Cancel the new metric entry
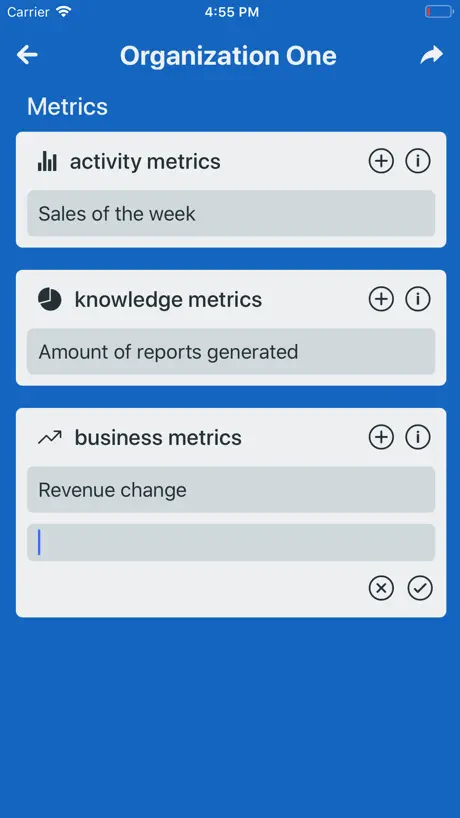The image size is (460, 818). [x=381, y=588]
